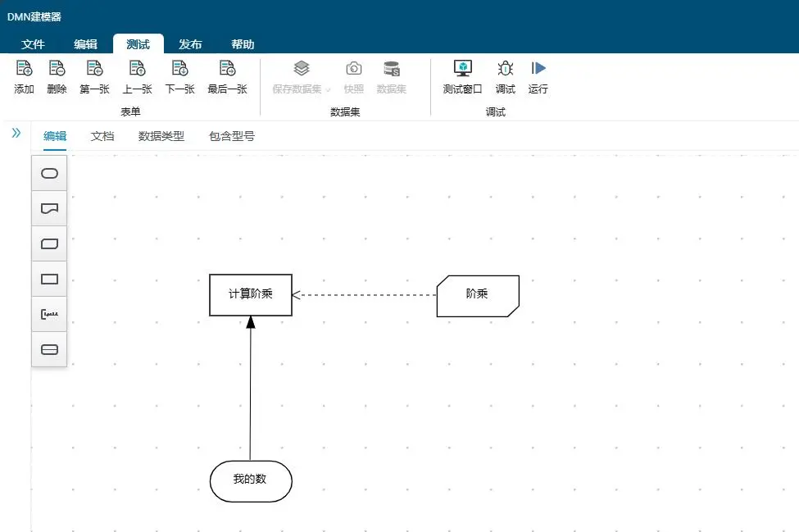Select the Add form icon
Image resolution: width=799 pixels, height=532 pixels.
point(23,76)
